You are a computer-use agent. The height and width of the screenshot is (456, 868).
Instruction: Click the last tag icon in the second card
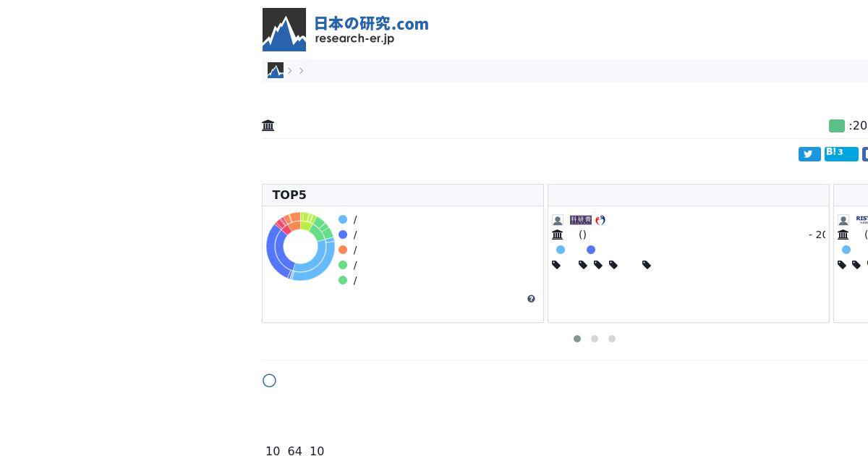(647, 265)
